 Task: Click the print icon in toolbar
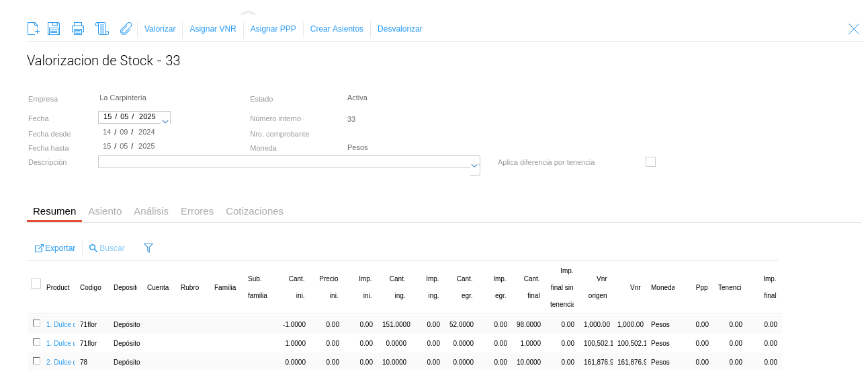tap(78, 29)
